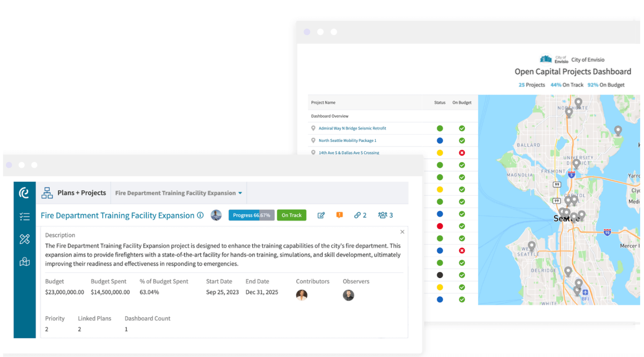This screenshot has width=644, height=357.
Task: Click the map pin in Delridge
Action: coord(568,272)
